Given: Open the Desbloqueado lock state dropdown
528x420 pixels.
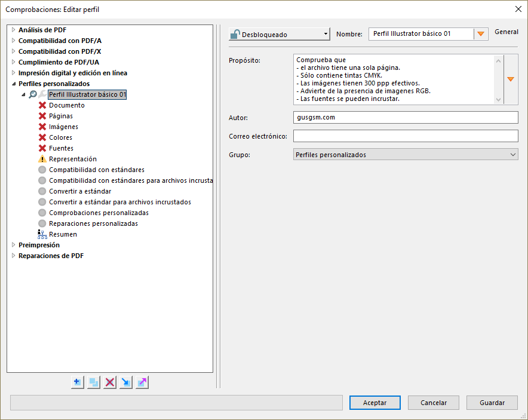Looking at the screenshot, I should [279, 34].
